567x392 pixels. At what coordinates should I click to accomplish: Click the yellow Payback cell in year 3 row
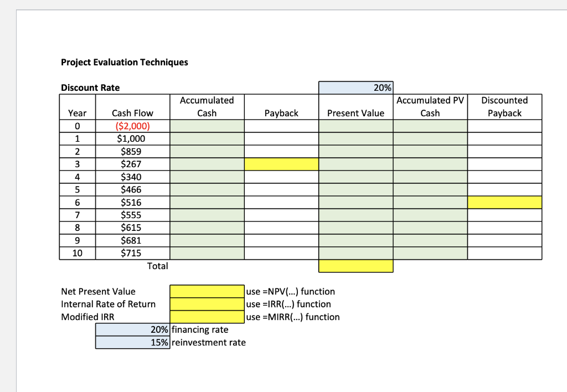point(281,164)
